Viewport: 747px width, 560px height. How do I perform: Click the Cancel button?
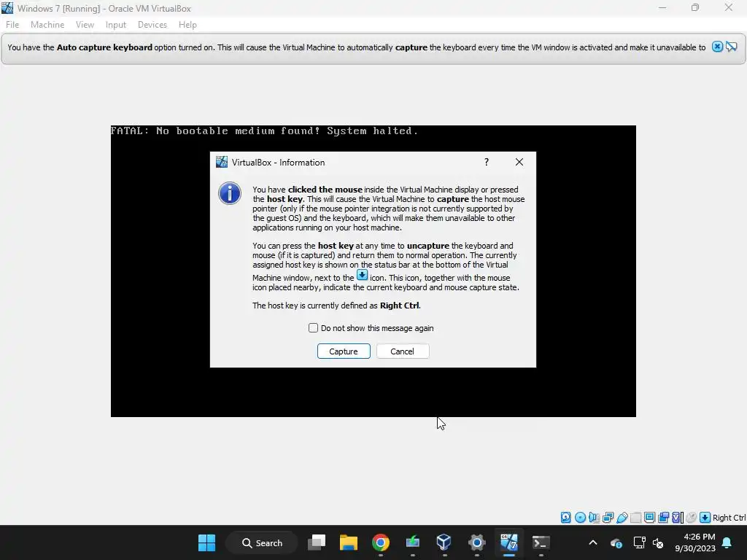(x=403, y=351)
